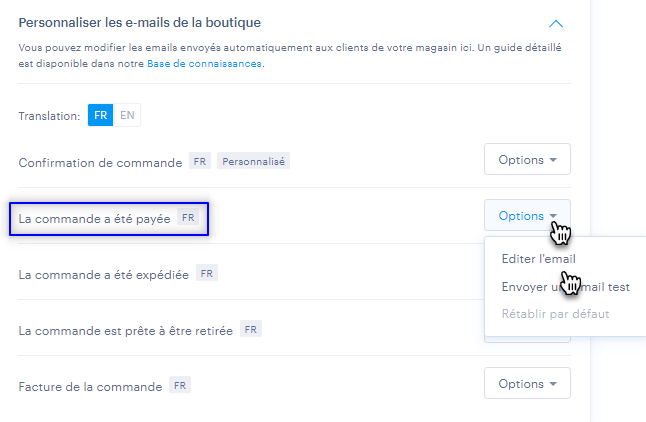Switch translation to EN
This screenshot has height=422, width=646.
tap(127, 115)
